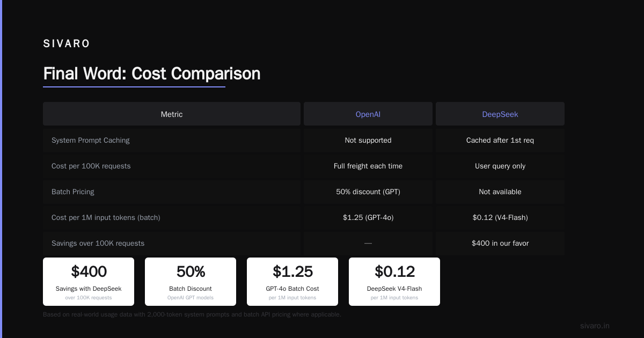Click the 'Not supported' cell
644x338 pixels.
368,140
